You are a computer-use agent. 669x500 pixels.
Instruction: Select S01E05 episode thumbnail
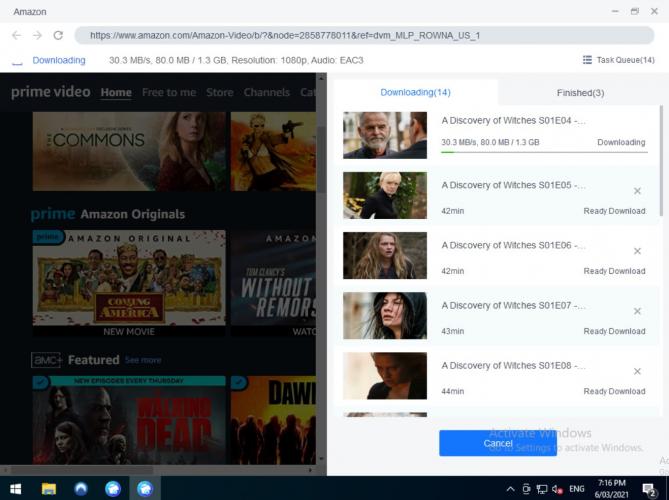[x=385, y=195]
